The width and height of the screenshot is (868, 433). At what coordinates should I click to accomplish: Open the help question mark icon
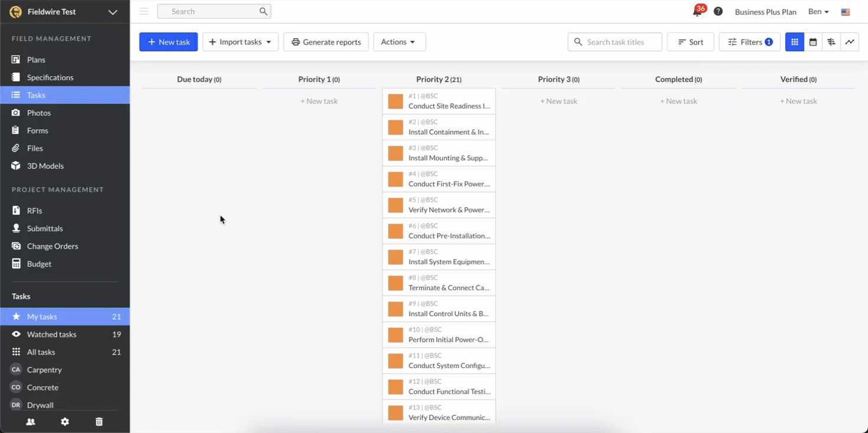718,12
